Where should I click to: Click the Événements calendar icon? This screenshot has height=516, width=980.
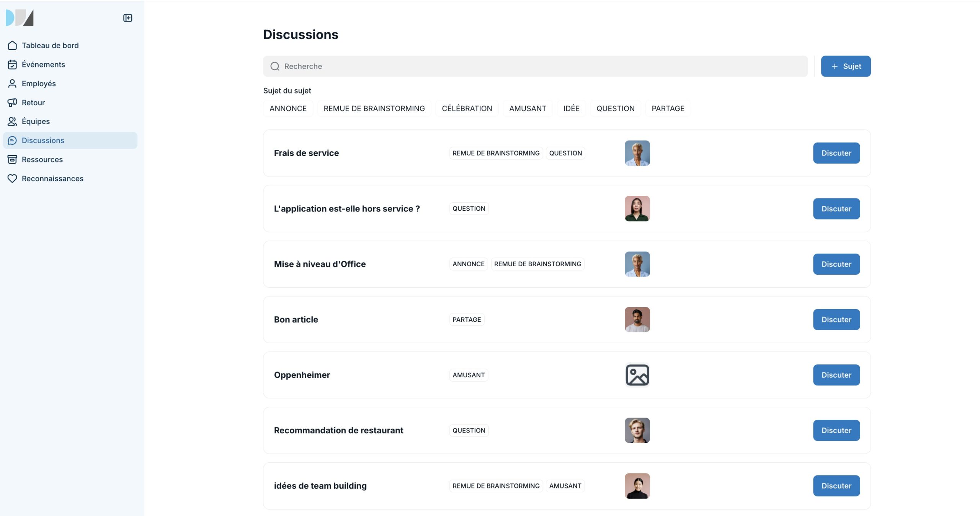(12, 64)
